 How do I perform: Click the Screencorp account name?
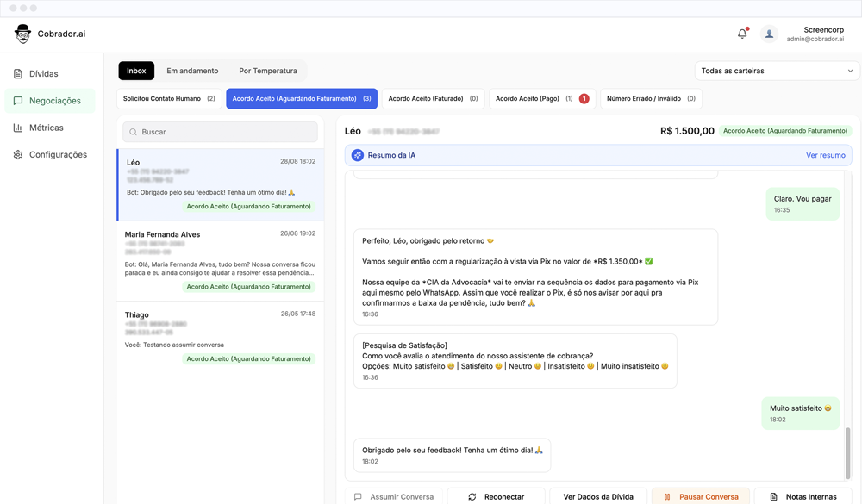click(823, 29)
